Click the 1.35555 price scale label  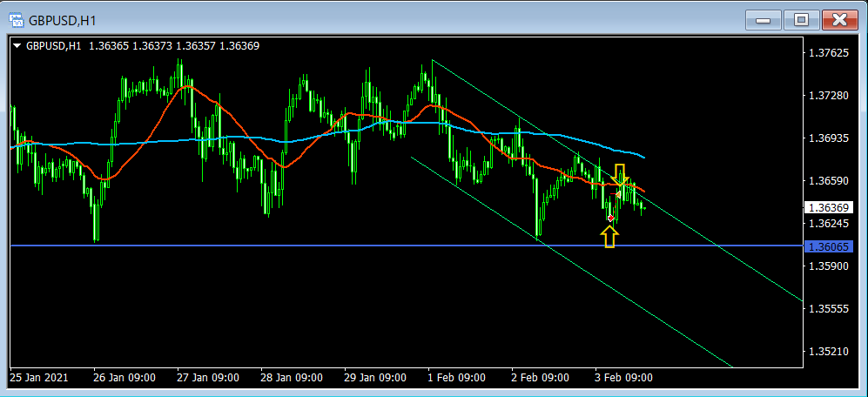pyautogui.click(x=829, y=308)
